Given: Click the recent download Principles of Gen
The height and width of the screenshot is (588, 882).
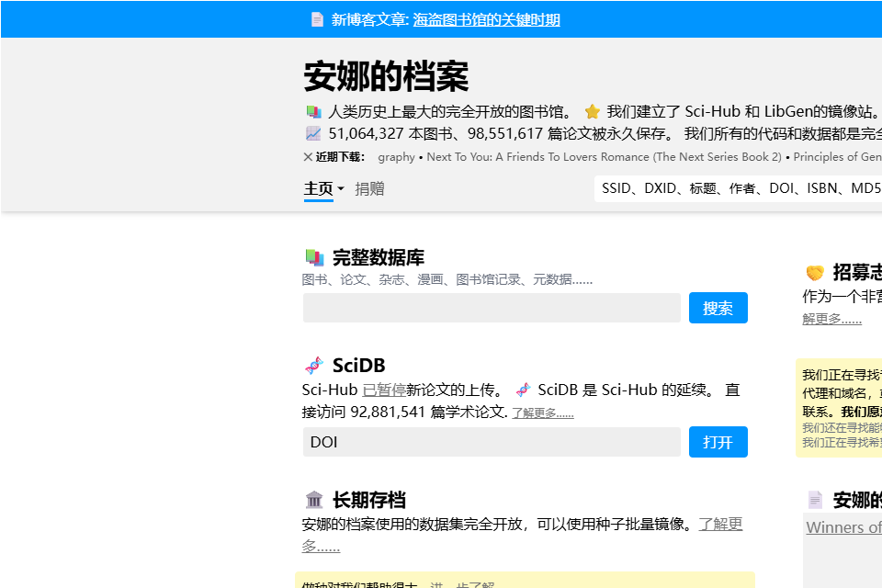Looking at the screenshot, I should (x=838, y=157).
